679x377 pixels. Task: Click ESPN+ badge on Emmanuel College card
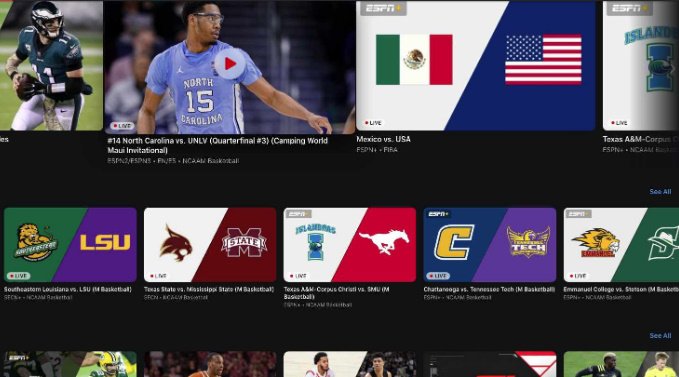[x=579, y=214]
